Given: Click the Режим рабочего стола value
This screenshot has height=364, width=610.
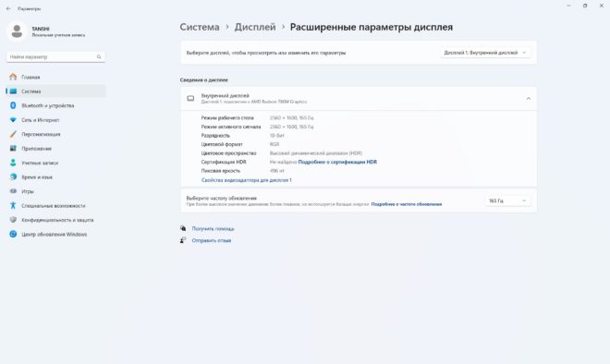Looking at the screenshot, I should pos(292,118).
